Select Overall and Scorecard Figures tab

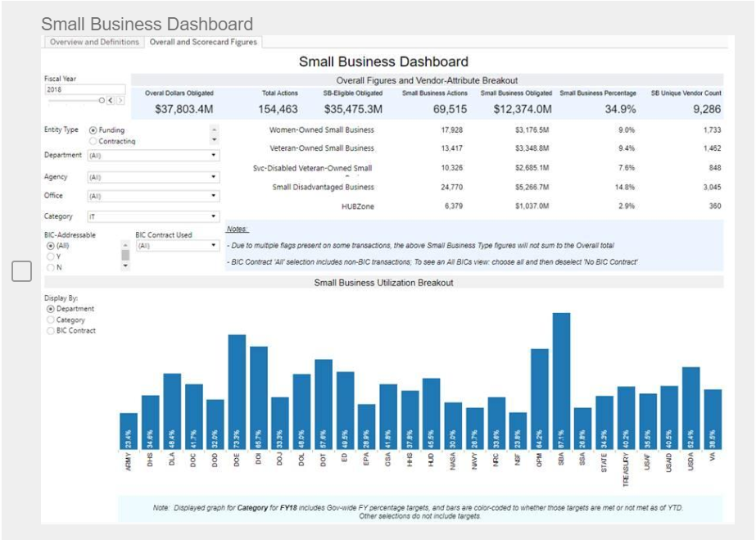(202, 42)
